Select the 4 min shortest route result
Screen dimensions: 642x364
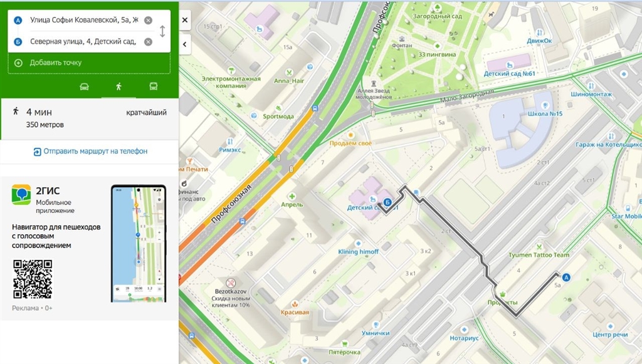click(89, 118)
